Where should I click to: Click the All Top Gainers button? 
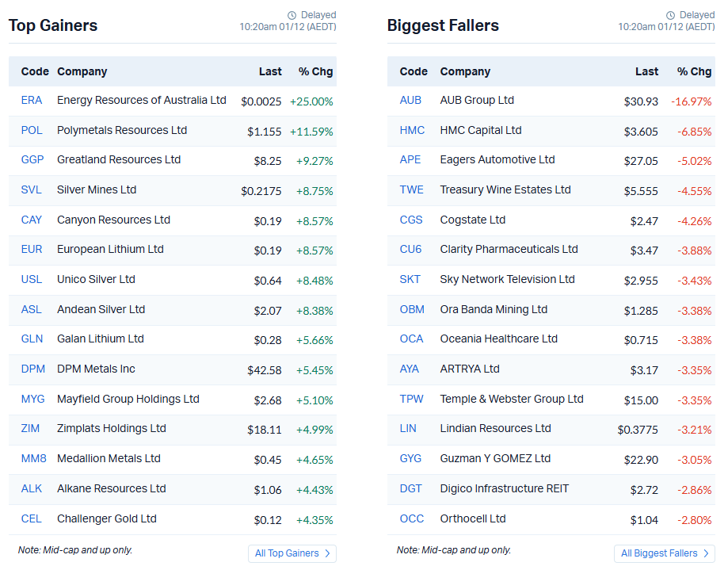292,553
